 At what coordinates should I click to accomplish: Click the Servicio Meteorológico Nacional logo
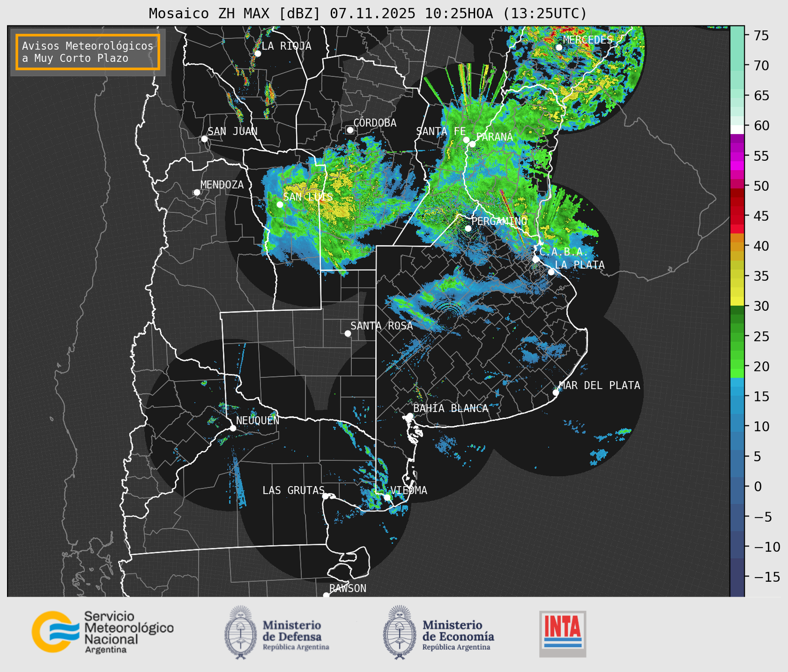(103, 632)
